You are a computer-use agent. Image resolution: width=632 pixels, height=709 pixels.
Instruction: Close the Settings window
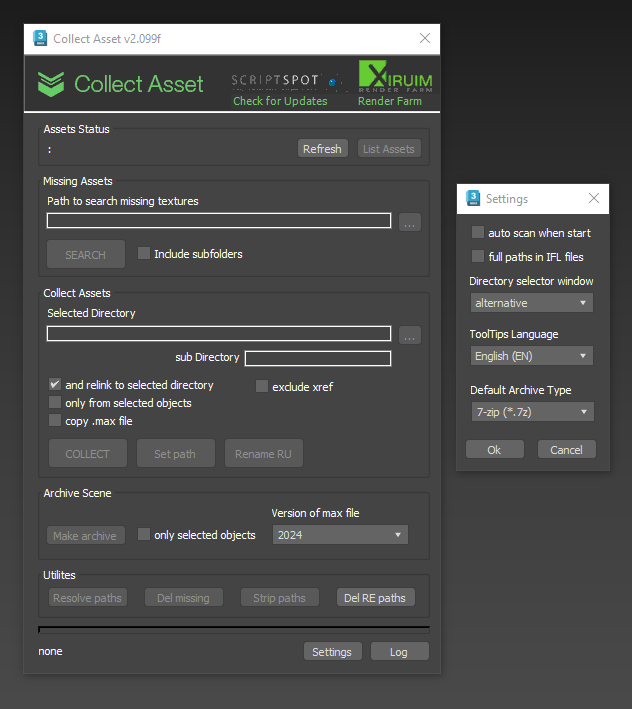pos(594,198)
